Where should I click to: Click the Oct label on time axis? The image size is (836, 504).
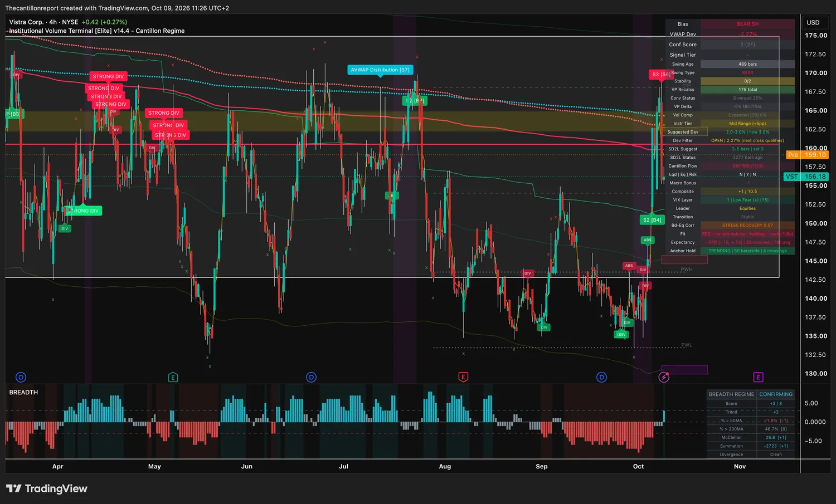(x=639, y=467)
